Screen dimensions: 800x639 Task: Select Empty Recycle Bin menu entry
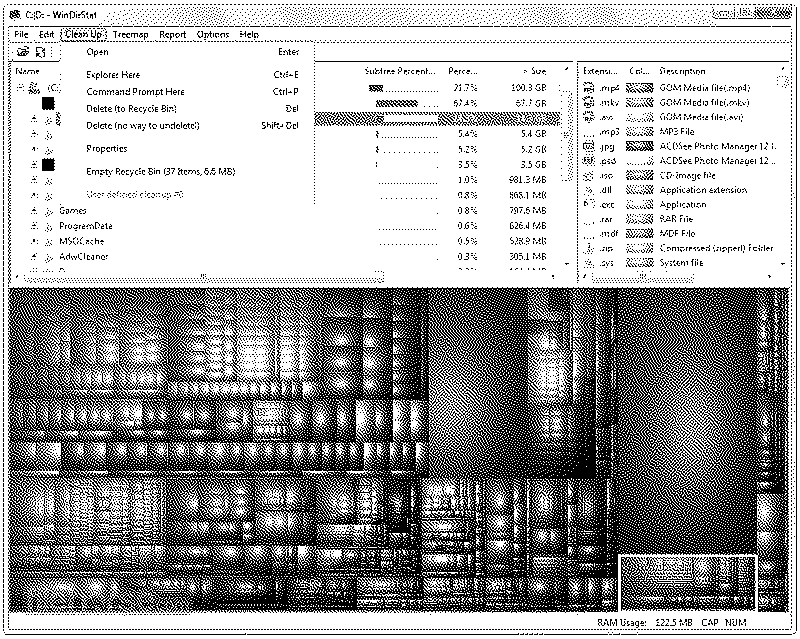coord(160,172)
